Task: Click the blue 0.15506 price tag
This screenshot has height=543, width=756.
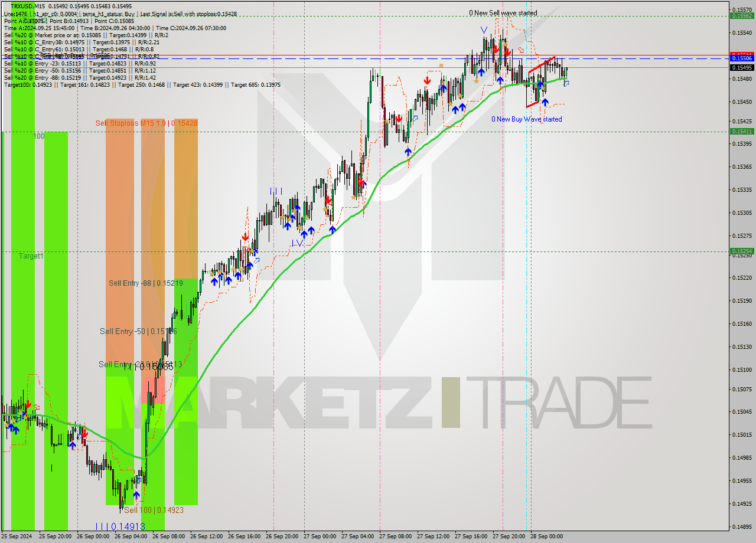Action: (x=742, y=58)
